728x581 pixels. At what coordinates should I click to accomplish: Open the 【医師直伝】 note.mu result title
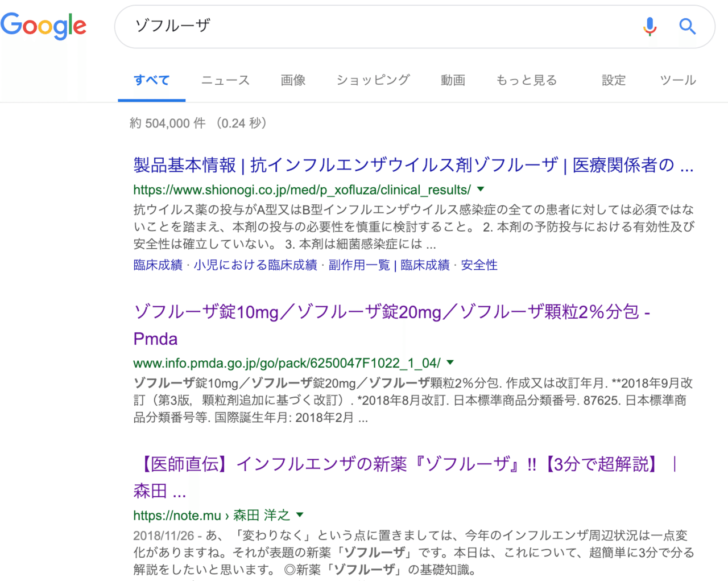[406, 477]
